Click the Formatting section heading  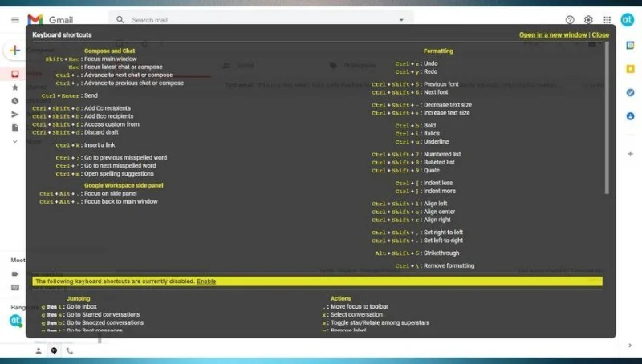click(438, 51)
